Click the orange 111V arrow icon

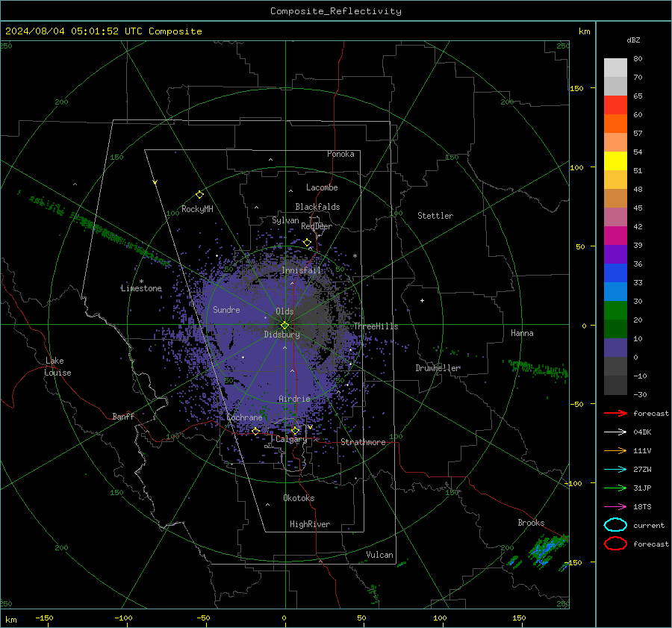pyautogui.click(x=615, y=450)
